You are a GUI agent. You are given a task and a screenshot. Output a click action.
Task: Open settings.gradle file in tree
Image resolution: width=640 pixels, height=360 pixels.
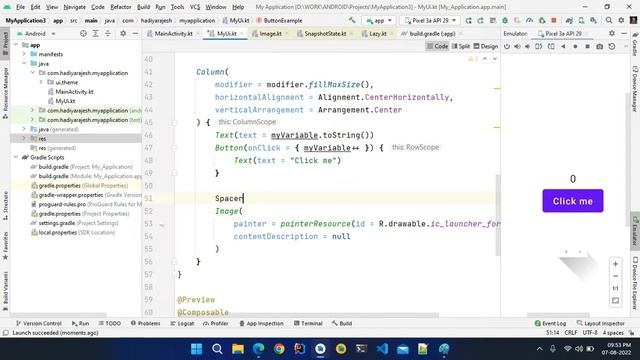pyautogui.click(x=75, y=223)
